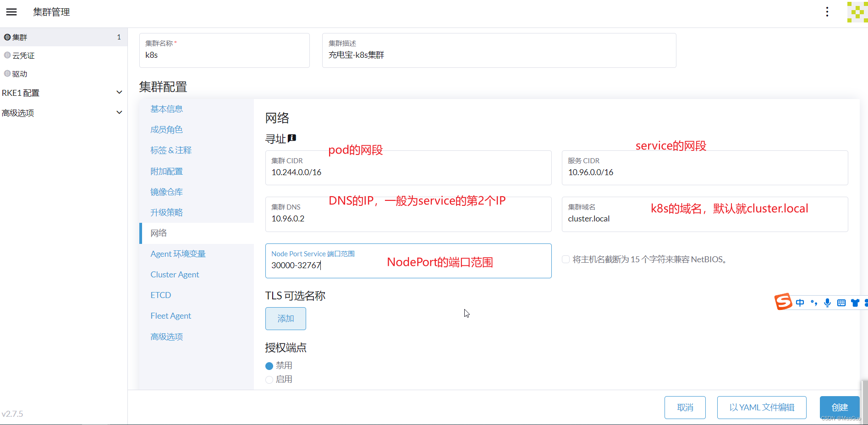
Task: Click the 集群名称 input field
Action: pyautogui.click(x=225, y=50)
